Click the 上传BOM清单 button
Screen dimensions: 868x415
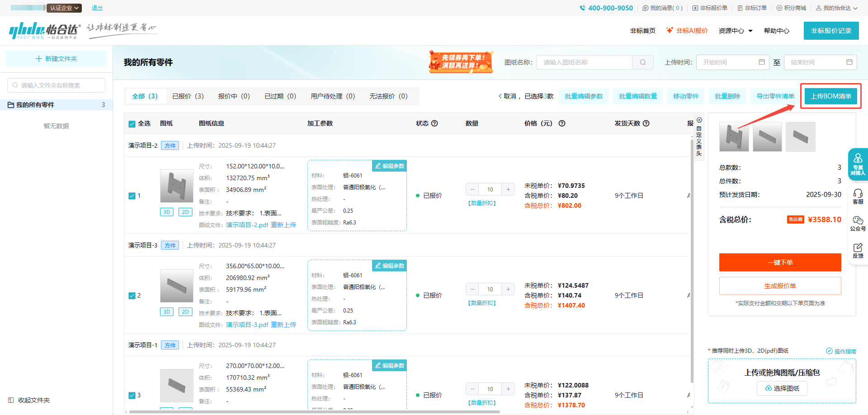[x=830, y=96]
